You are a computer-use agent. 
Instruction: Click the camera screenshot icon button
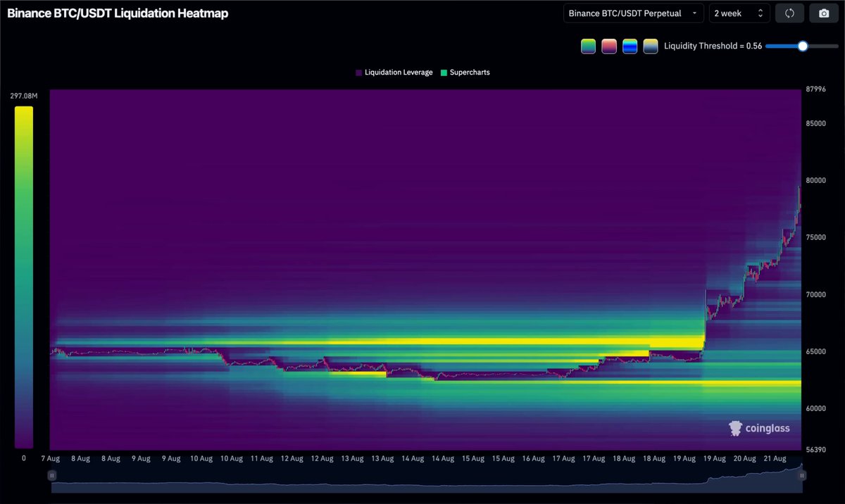click(824, 13)
